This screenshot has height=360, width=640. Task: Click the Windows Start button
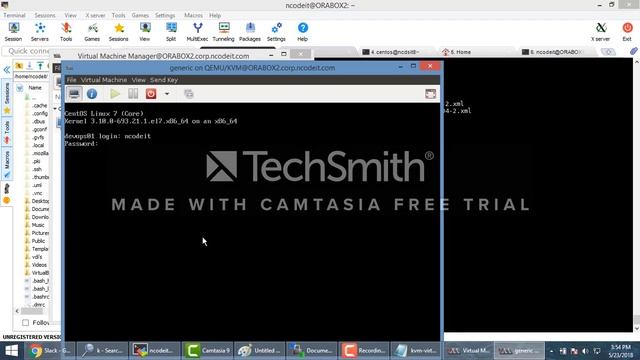click(11, 351)
